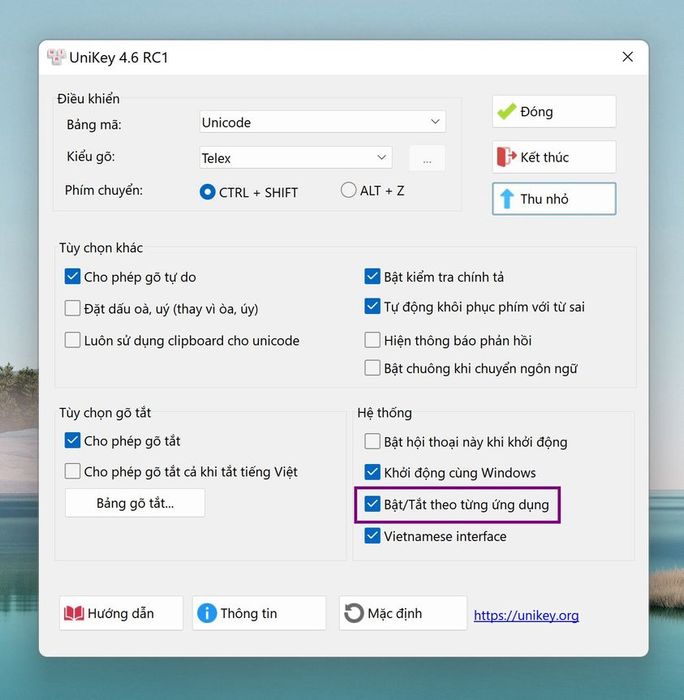Uncheck Cho phép gõ tự do
This screenshot has height=700, width=684.
coord(72,277)
